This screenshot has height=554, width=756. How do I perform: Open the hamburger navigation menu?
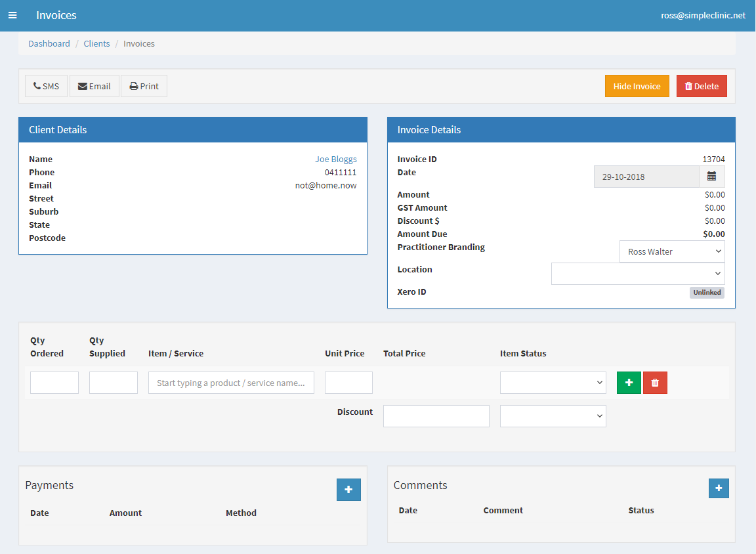click(12, 15)
